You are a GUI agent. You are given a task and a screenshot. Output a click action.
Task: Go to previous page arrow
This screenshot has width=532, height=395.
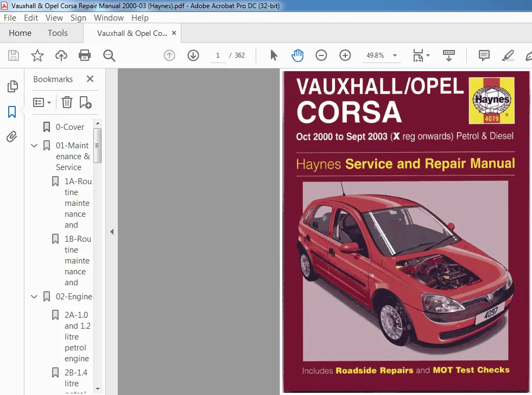169,55
